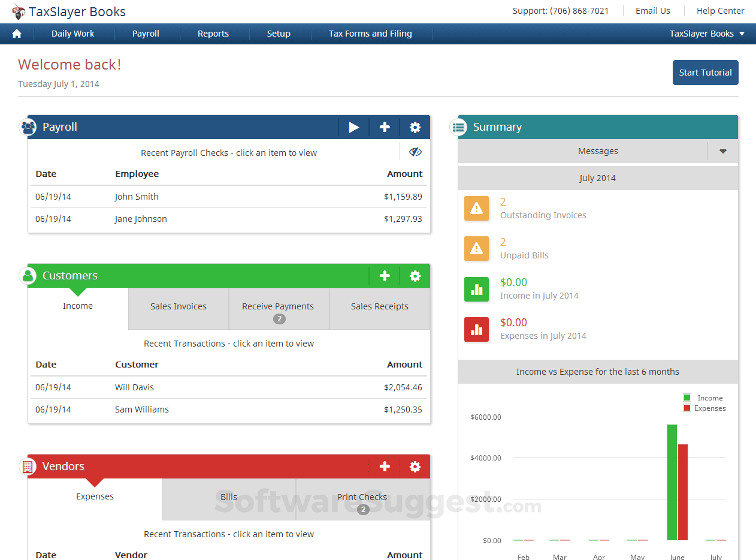The height and width of the screenshot is (560, 756).
Task: Open Customers panel settings gear
Action: pyautogui.click(x=415, y=276)
